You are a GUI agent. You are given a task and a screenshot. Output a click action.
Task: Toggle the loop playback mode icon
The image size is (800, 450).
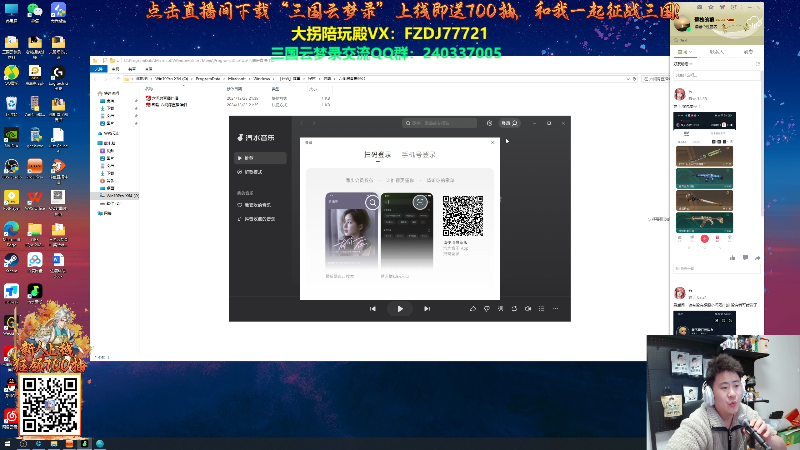514,309
